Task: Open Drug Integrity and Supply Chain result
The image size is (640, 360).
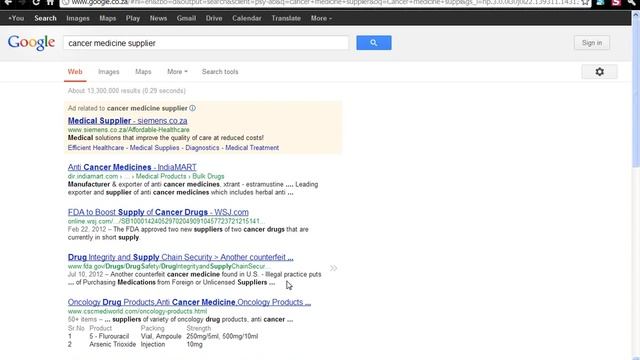Action: [x=180, y=257]
